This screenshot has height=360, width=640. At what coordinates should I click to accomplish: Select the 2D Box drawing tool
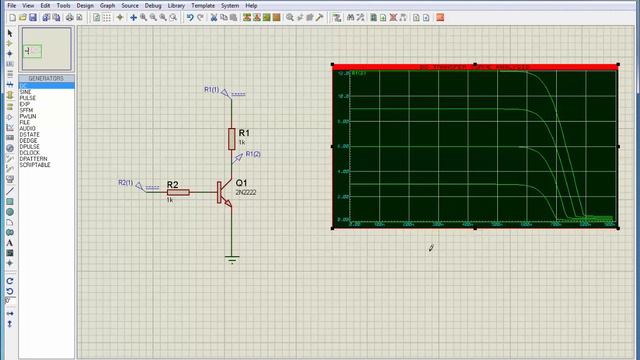(10, 202)
